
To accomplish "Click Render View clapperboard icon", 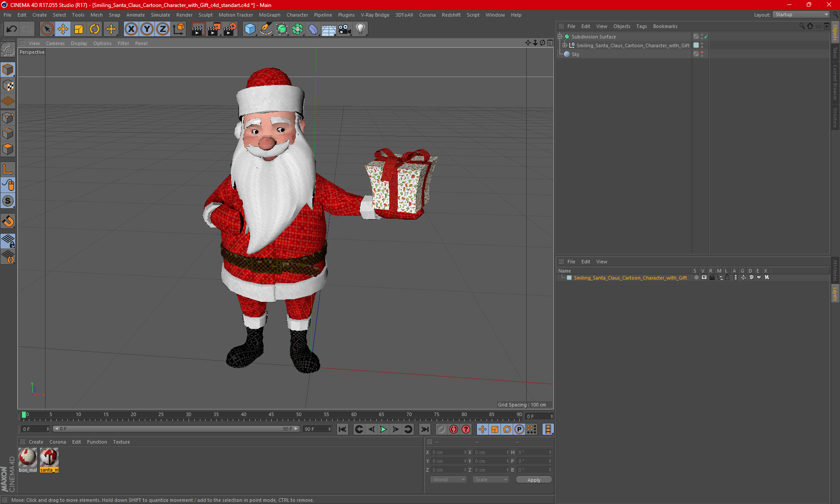I will click(198, 29).
